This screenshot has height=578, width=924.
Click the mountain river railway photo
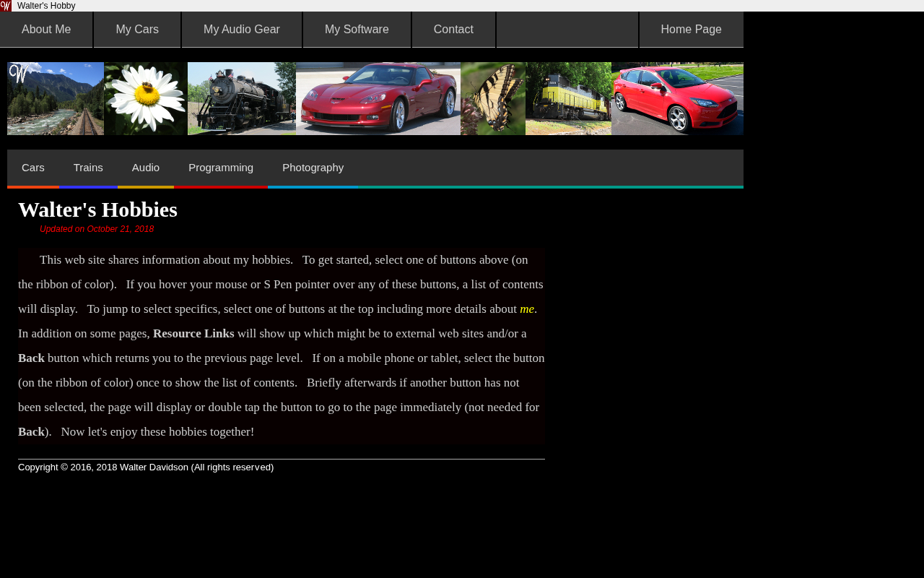pyautogui.click(x=56, y=98)
